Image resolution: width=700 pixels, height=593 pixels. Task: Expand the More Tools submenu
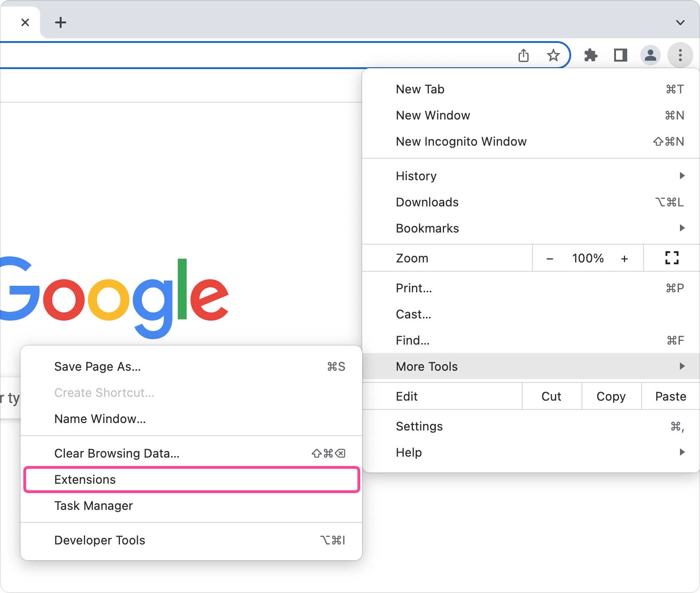(531, 367)
